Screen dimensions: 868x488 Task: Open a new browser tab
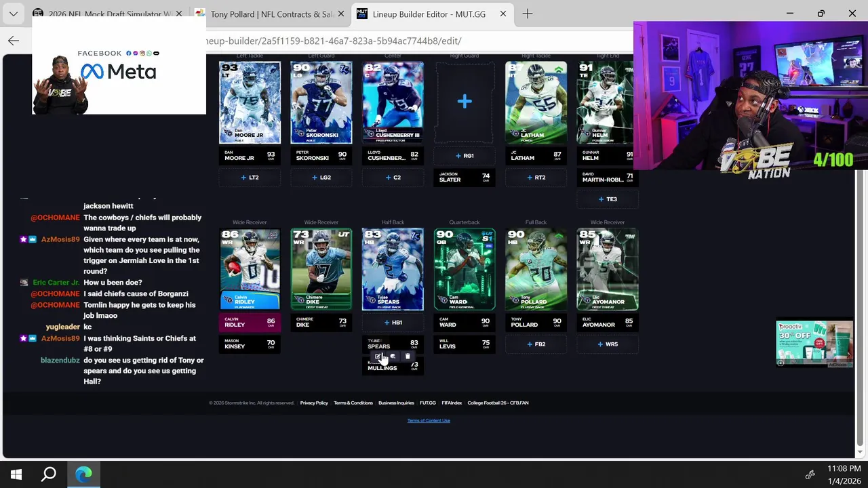(528, 14)
